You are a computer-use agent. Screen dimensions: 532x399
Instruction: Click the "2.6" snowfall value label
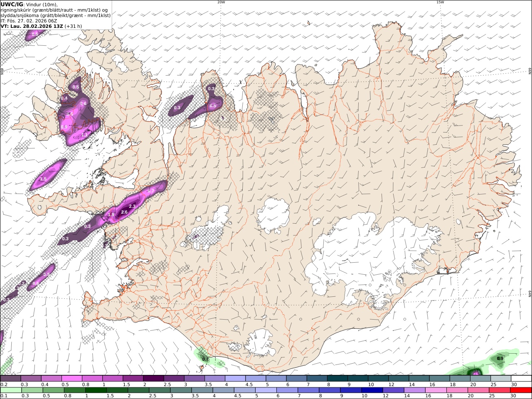point(124,212)
